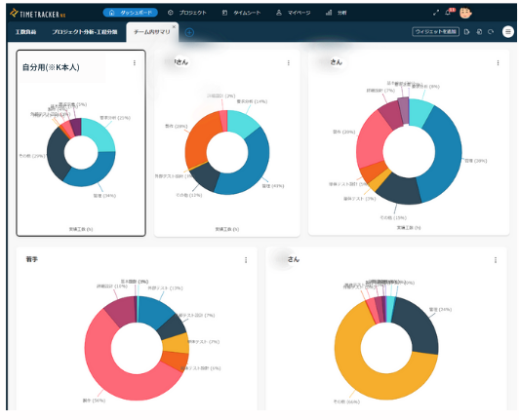Viewport: 519px width, 420px height.
Task: Click the ウィジェットを追加 button
Action: click(x=435, y=32)
